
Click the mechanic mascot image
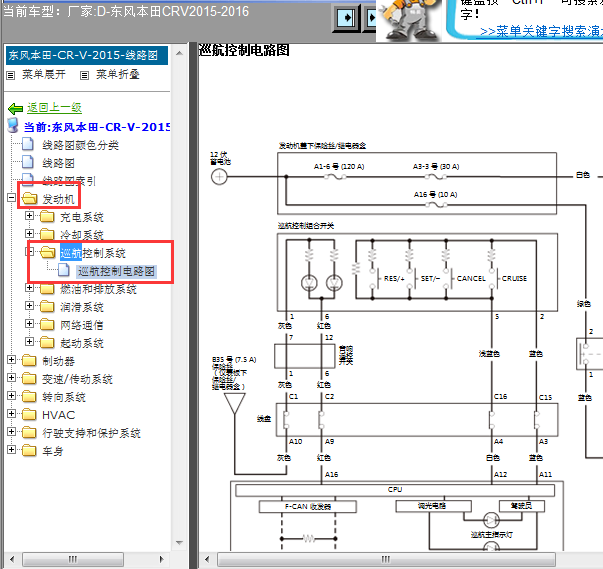click(x=409, y=20)
